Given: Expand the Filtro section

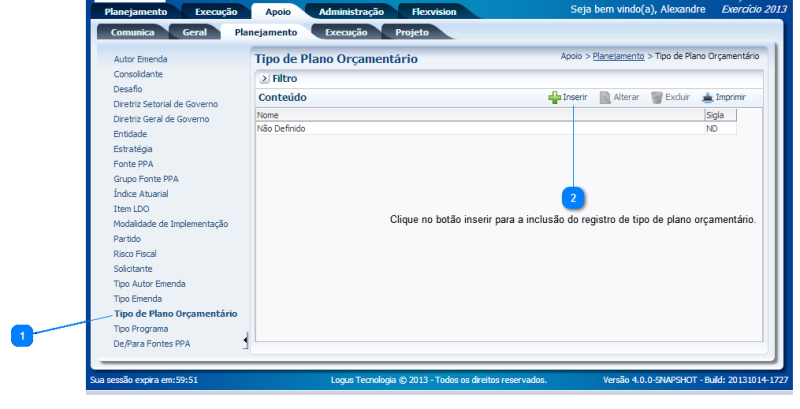Looking at the screenshot, I should coord(264,78).
